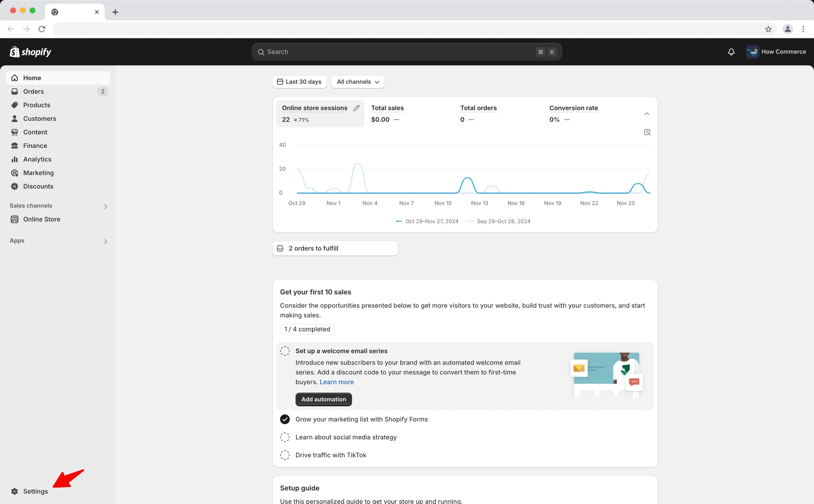Image resolution: width=814 pixels, height=504 pixels.
Task: Select the Total orders metric tab
Action: (x=498, y=114)
